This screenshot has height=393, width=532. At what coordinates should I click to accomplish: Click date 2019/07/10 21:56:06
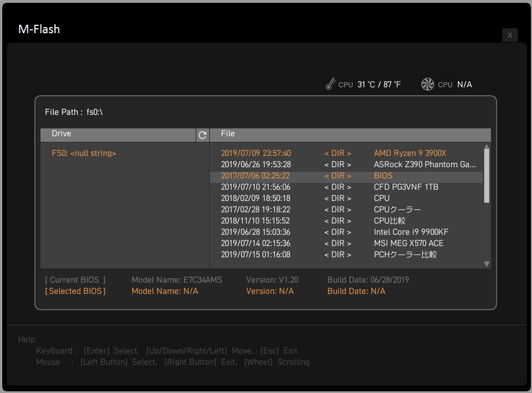[255, 187]
